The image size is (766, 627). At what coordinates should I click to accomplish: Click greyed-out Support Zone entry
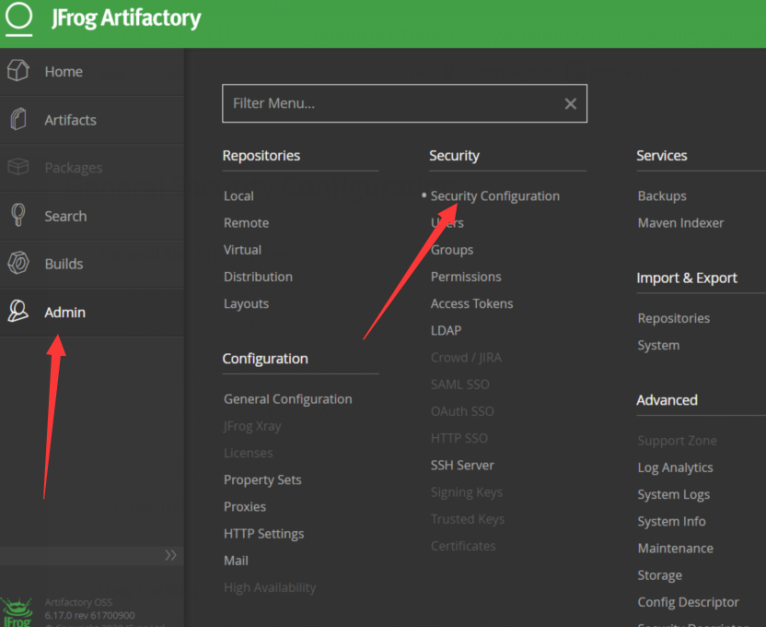click(677, 441)
